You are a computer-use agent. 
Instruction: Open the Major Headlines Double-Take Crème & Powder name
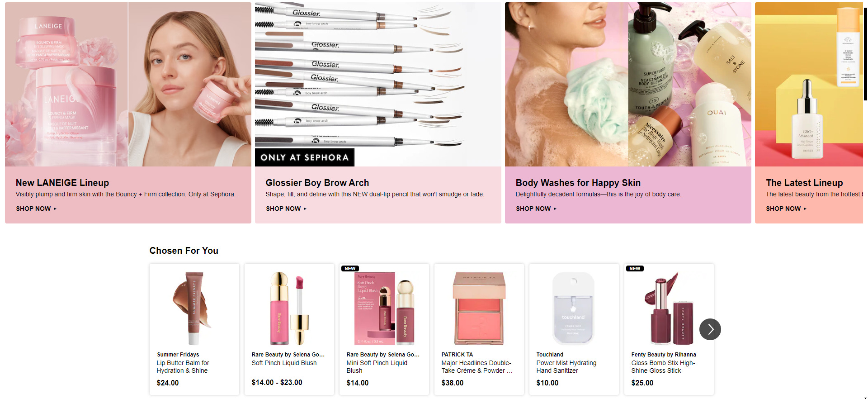coord(477,367)
